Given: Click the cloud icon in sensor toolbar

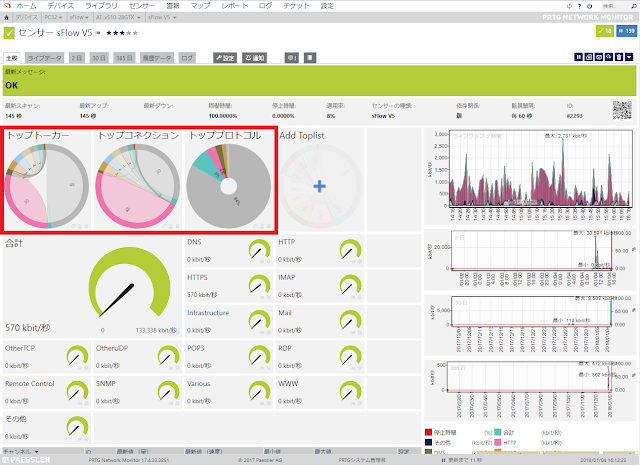Looking at the screenshot, I should point(609,57).
